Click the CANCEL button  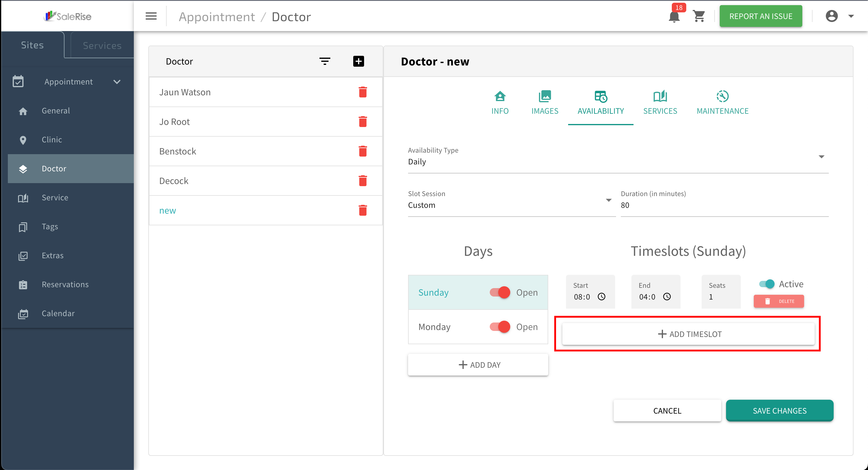[x=667, y=411]
